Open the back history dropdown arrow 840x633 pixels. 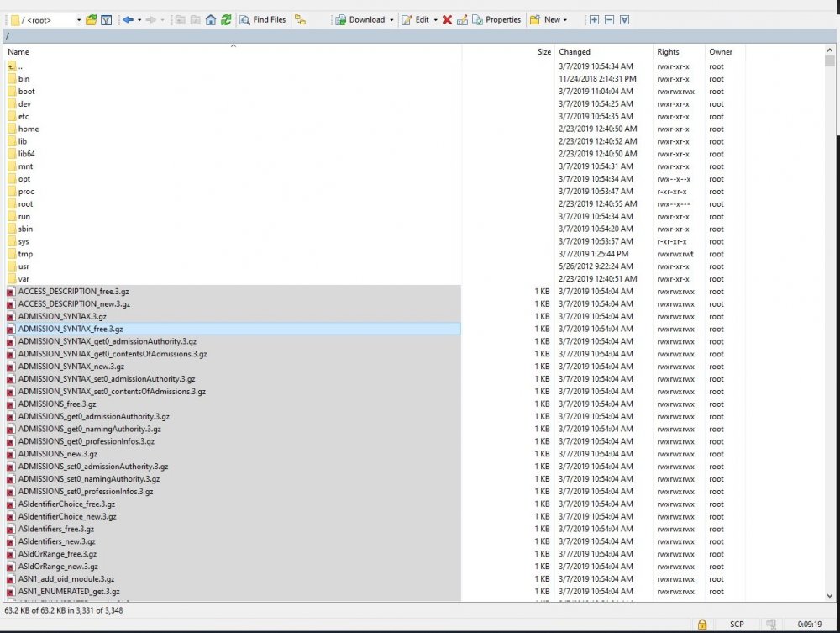(139, 20)
